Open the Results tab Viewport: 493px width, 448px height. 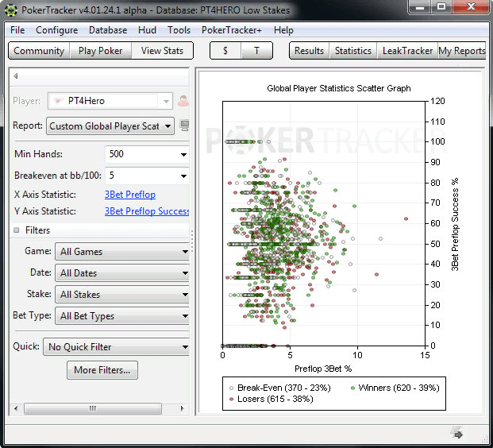(309, 51)
